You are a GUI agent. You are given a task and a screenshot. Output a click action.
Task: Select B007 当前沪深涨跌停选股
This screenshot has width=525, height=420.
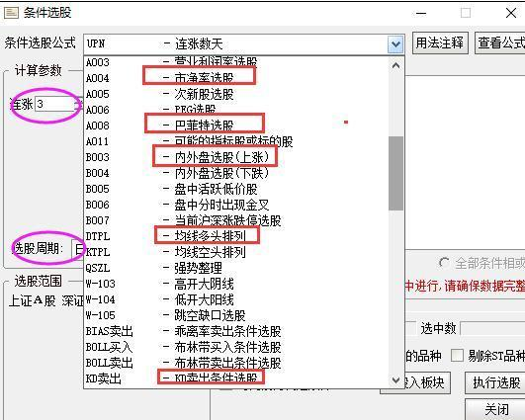(236, 220)
